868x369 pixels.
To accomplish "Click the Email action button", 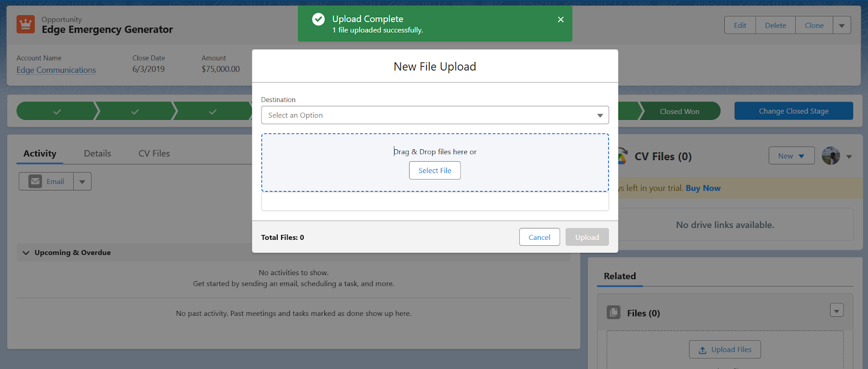I will pos(47,181).
